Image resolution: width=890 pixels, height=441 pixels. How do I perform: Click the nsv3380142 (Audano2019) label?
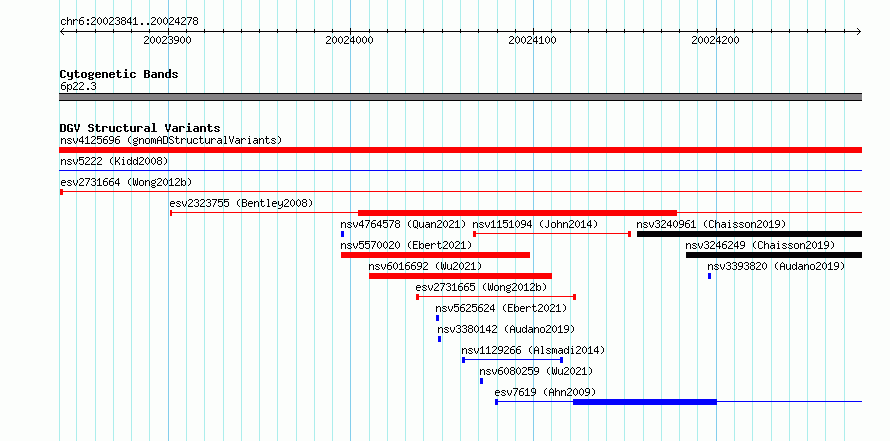point(506,329)
